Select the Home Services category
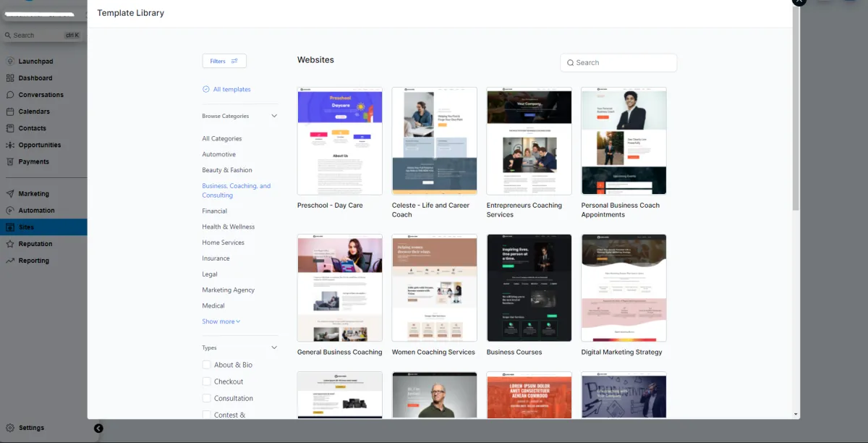The image size is (868, 443). click(x=224, y=243)
